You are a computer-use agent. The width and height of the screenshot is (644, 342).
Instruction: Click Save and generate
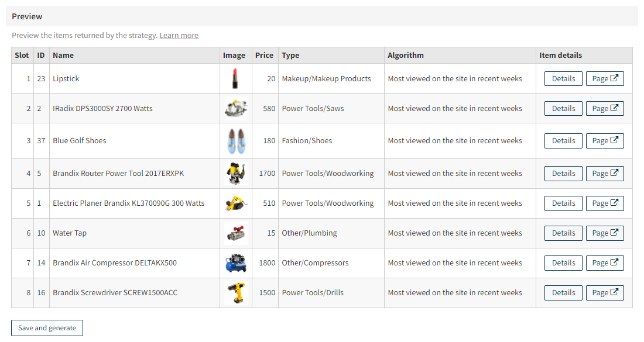tap(46, 327)
